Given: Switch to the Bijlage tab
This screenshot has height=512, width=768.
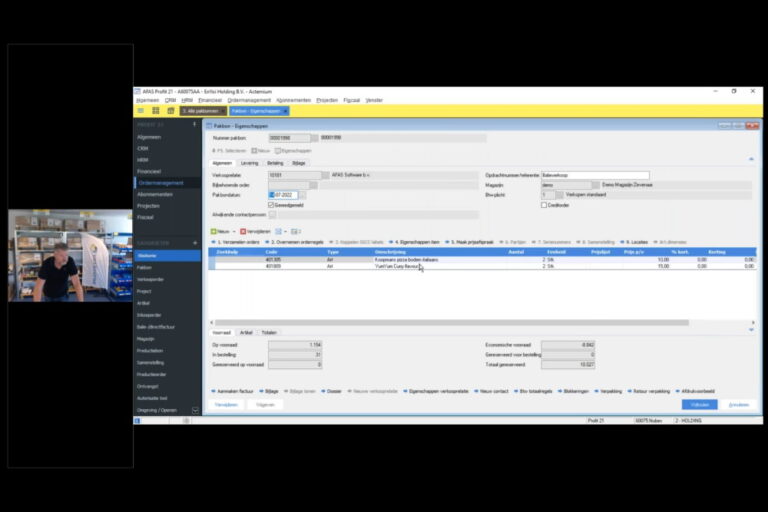Looking at the screenshot, I should (x=299, y=163).
